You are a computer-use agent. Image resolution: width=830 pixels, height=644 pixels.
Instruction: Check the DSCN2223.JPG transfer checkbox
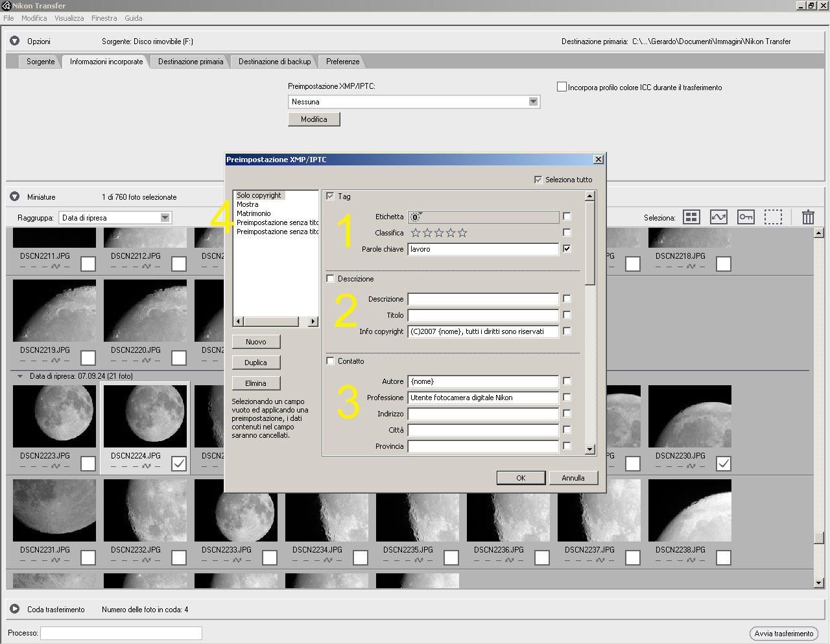(x=88, y=463)
